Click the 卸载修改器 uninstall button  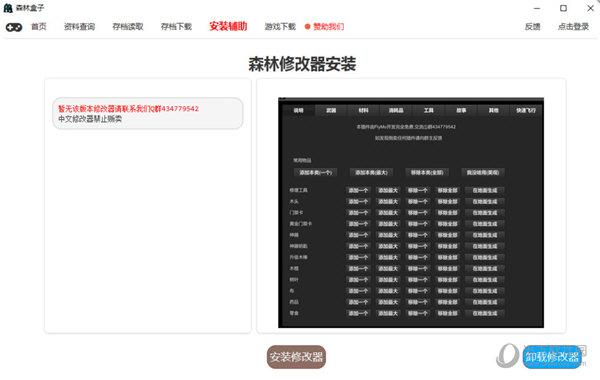(x=552, y=357)
